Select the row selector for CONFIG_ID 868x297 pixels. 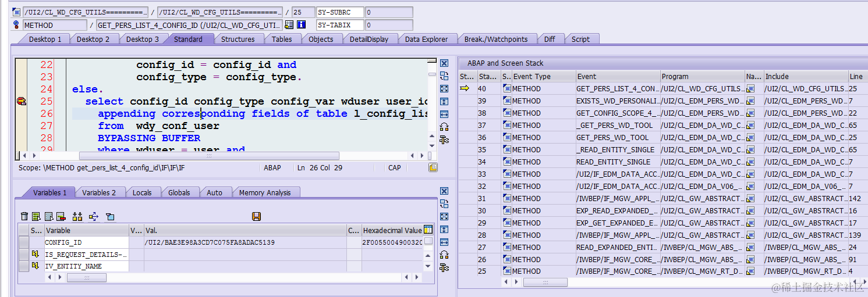pos(23,242)
